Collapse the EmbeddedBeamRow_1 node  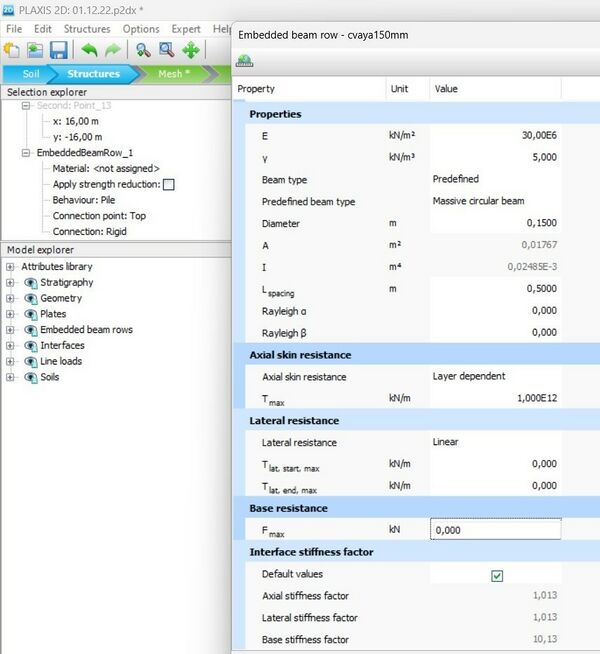27,153
